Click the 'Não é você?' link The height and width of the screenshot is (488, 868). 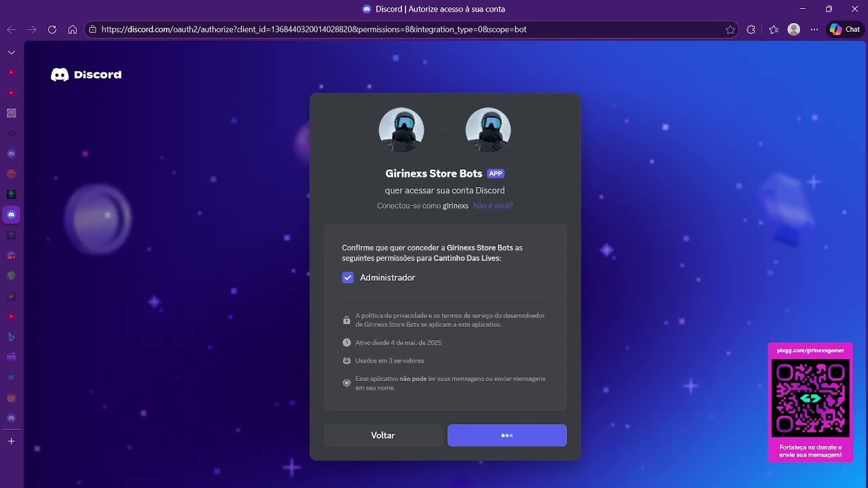493,205
